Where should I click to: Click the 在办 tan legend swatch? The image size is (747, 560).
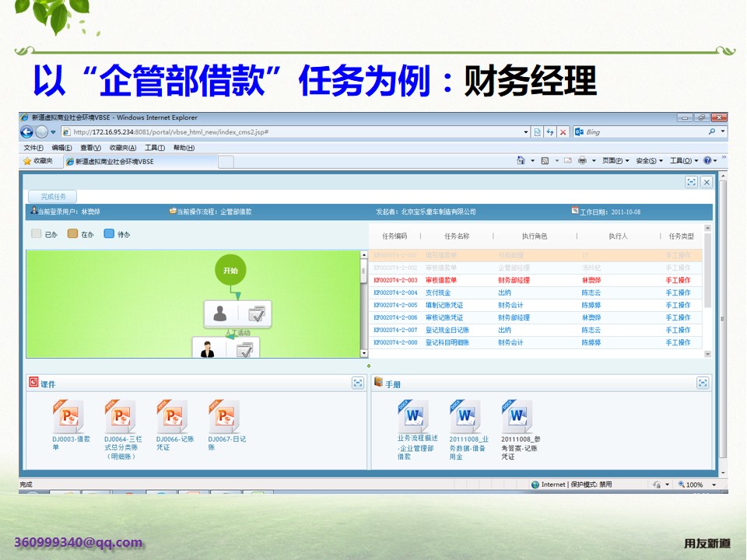tap(72, 233)
